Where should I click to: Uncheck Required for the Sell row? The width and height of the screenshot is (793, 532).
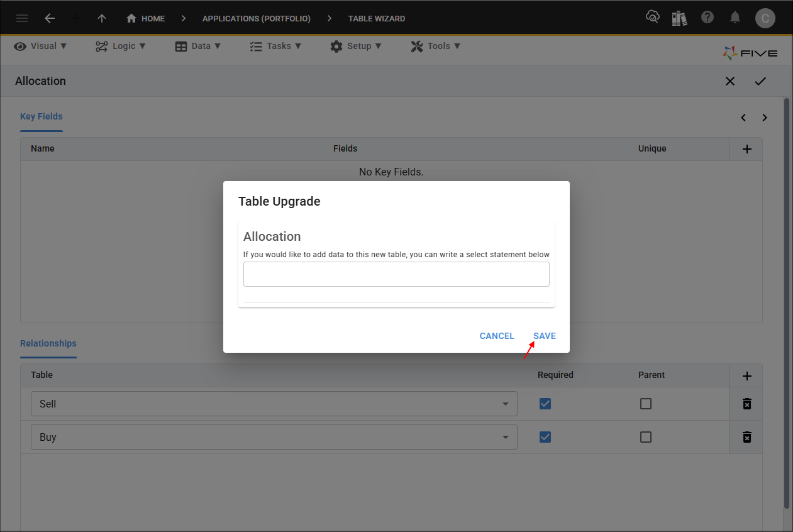[x=545, y=404]
